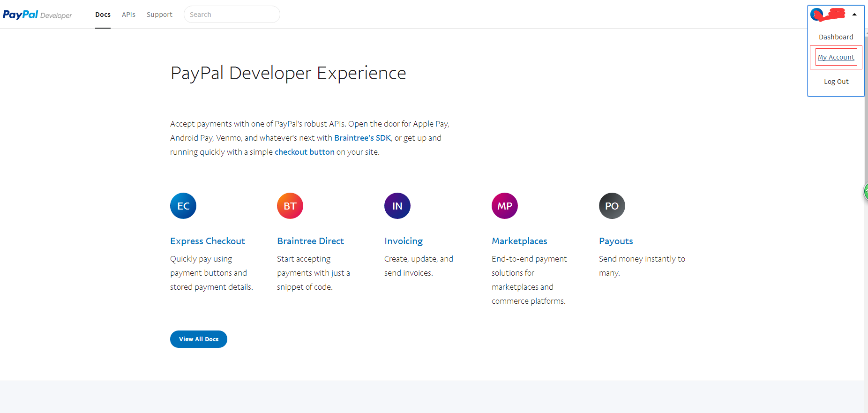Follow the checkout button text link

[304, 152]
